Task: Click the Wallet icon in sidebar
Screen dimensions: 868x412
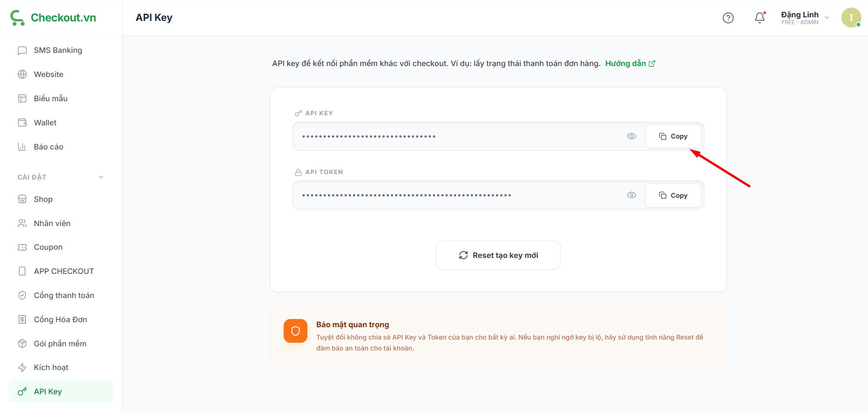Action: (x=22, y=123)
